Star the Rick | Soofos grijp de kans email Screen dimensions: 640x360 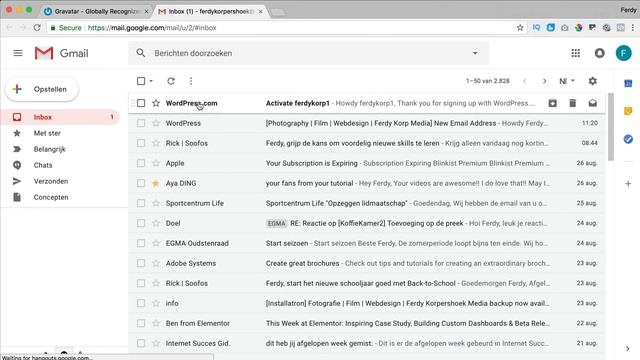click(156, 143)
